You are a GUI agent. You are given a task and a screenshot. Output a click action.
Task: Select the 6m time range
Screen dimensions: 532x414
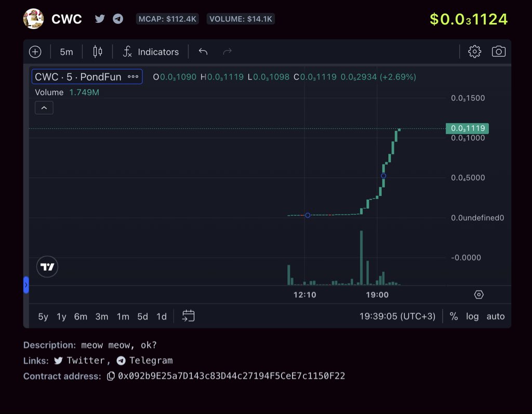click(x=81, y=317)
